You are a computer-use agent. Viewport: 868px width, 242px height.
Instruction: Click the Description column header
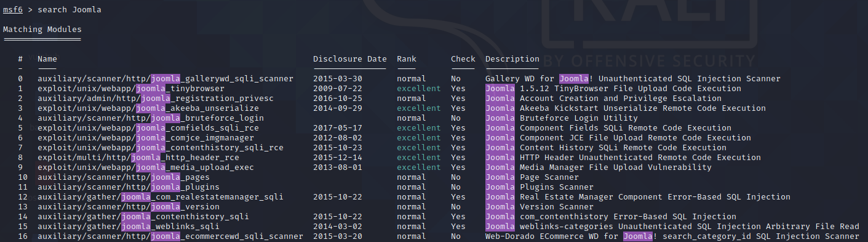pyautogui.click(x=512, y=59)
